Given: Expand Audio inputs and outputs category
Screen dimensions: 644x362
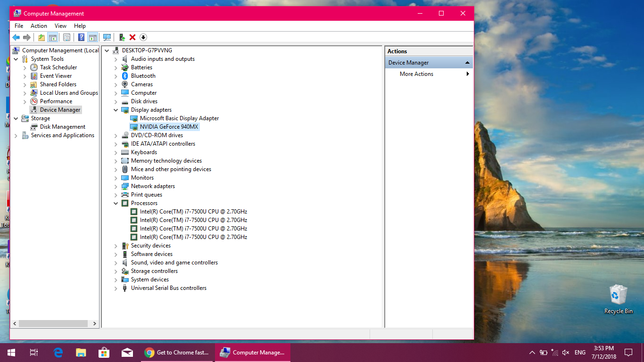Looking at the screenshot, I should tap(116, 59).
